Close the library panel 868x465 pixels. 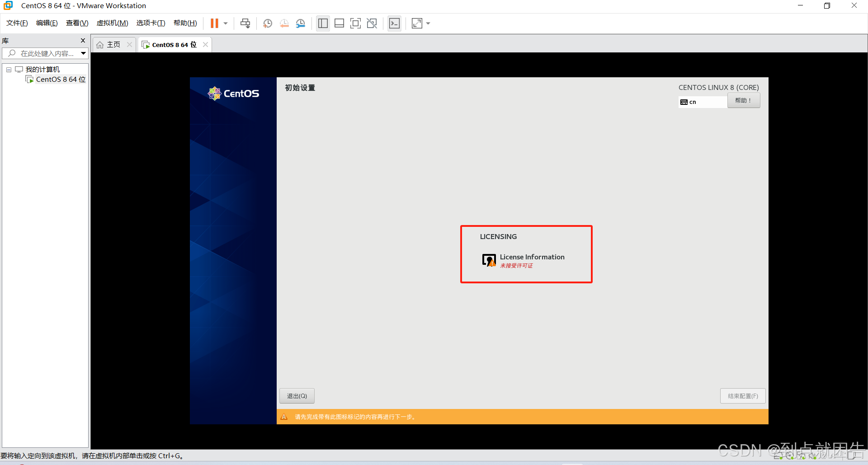83,41
